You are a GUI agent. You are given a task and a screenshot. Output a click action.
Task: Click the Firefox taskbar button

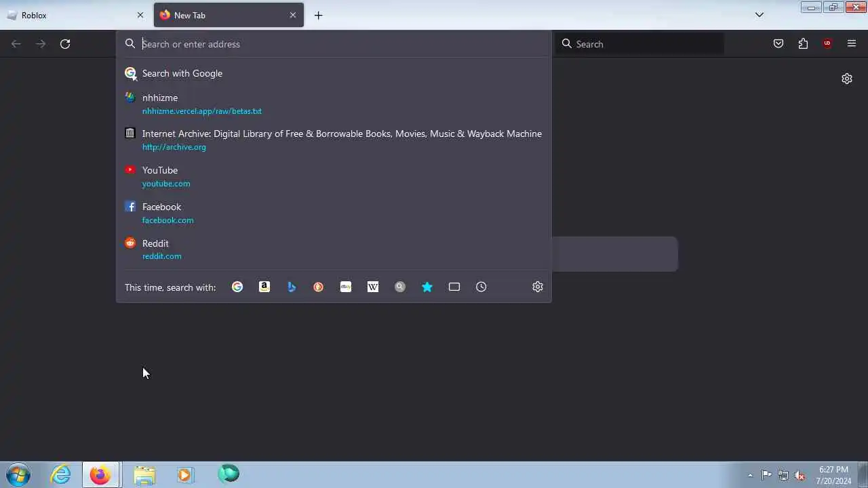tap(101, 474)
